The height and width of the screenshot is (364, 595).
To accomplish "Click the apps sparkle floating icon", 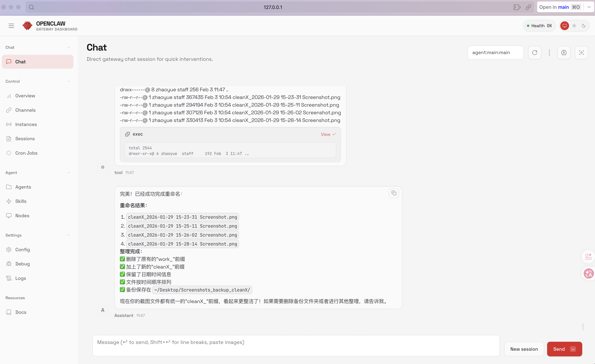I will tap(588, 256).
